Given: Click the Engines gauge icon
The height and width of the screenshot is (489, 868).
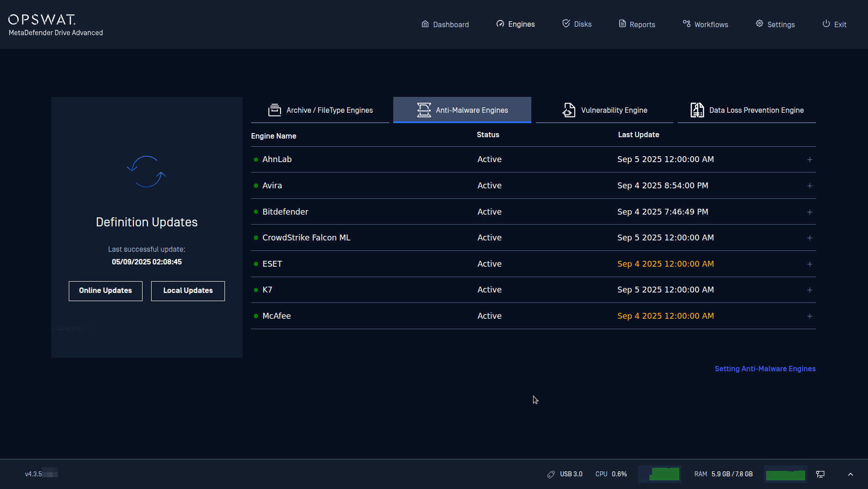Looking at the screenshot, I should [x=500, y=24].
